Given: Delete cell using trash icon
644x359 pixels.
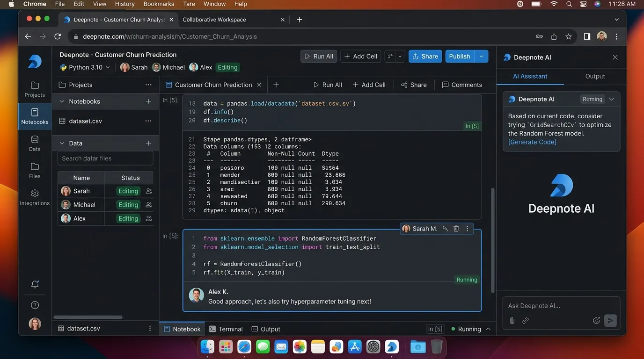Looking at the screenshot, I should tap(456, 229).
